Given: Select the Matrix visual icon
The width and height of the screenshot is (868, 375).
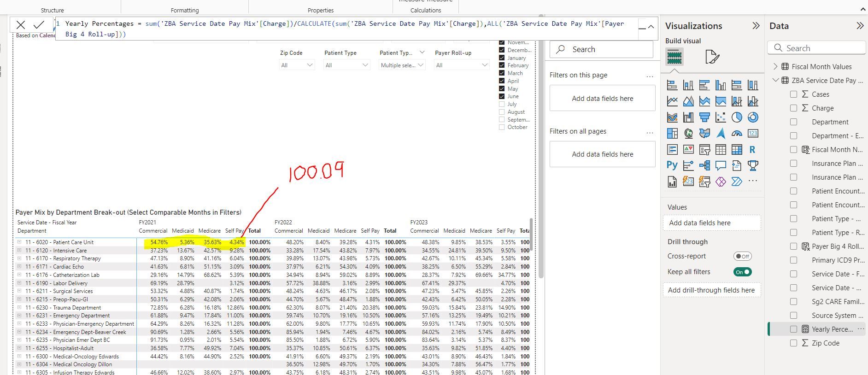Looking at the screenshot, I should tap(737, 149).
